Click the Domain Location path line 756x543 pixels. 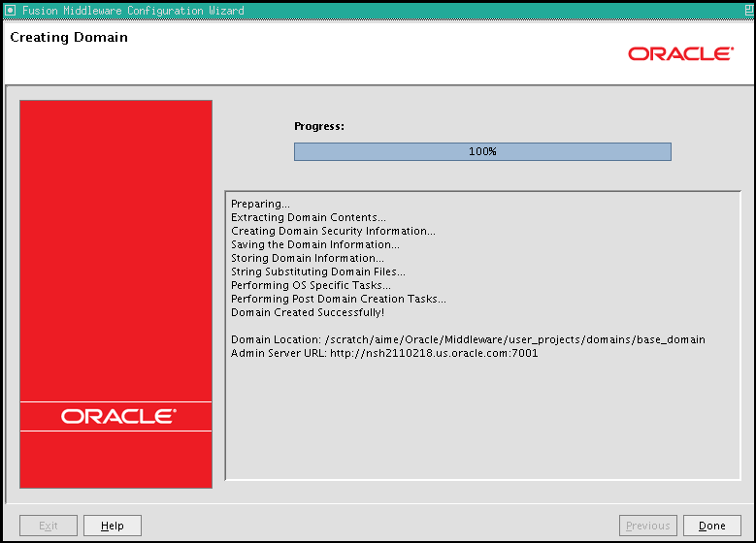(x=468, y=339)
